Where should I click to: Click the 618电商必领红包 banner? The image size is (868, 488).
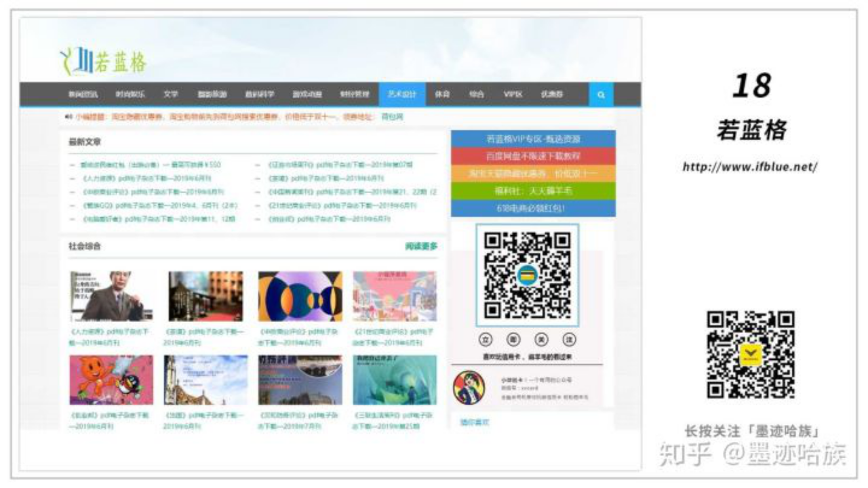[x=533, y=208]
